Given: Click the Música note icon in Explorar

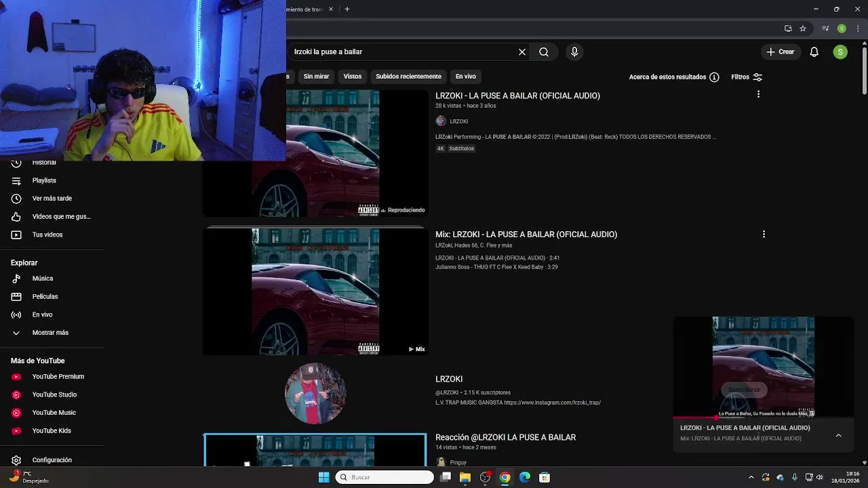Looking at the screenshot, I should pyautogui.click(x=16, y=279).
